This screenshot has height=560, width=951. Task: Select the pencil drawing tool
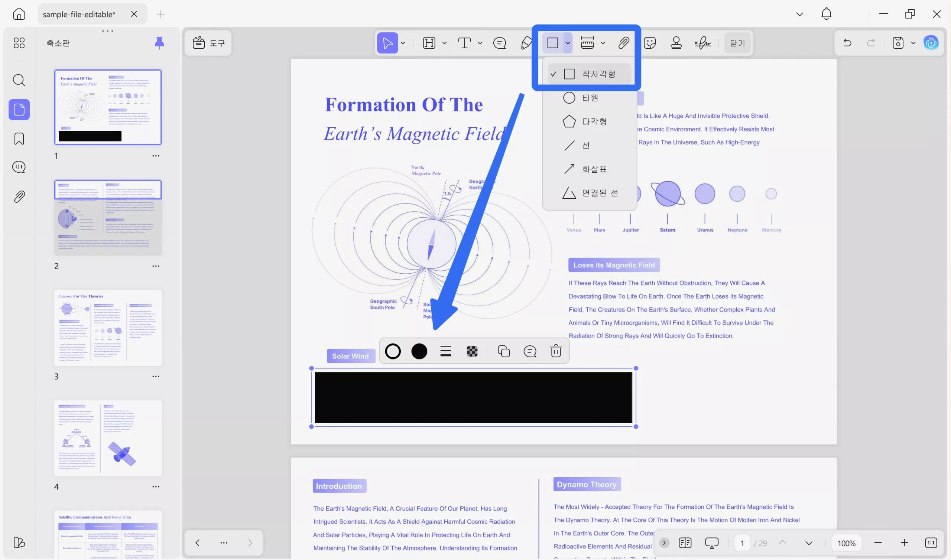(526, 43)
